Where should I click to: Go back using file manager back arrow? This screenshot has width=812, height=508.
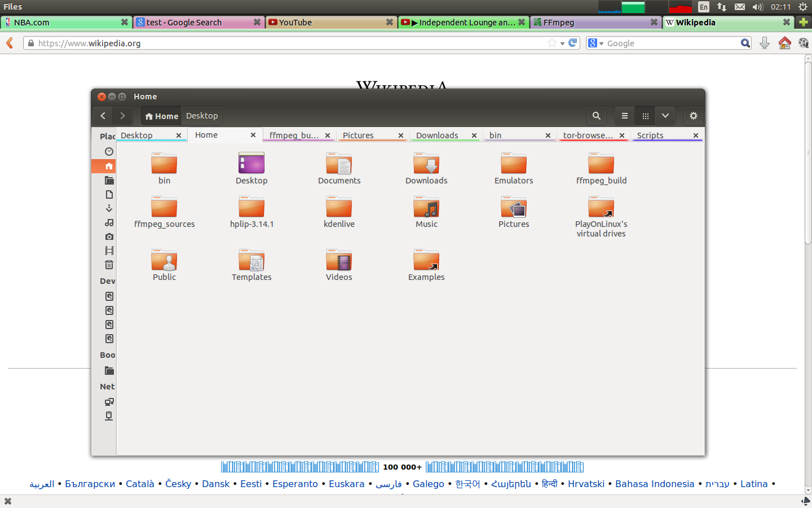(103, 116)
